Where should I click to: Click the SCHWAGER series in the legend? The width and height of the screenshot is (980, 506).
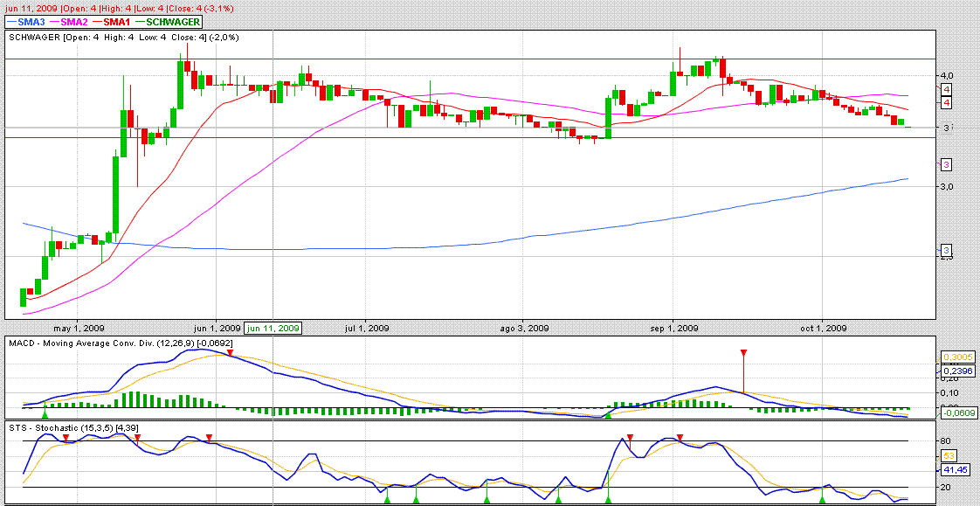click(171, 21)
